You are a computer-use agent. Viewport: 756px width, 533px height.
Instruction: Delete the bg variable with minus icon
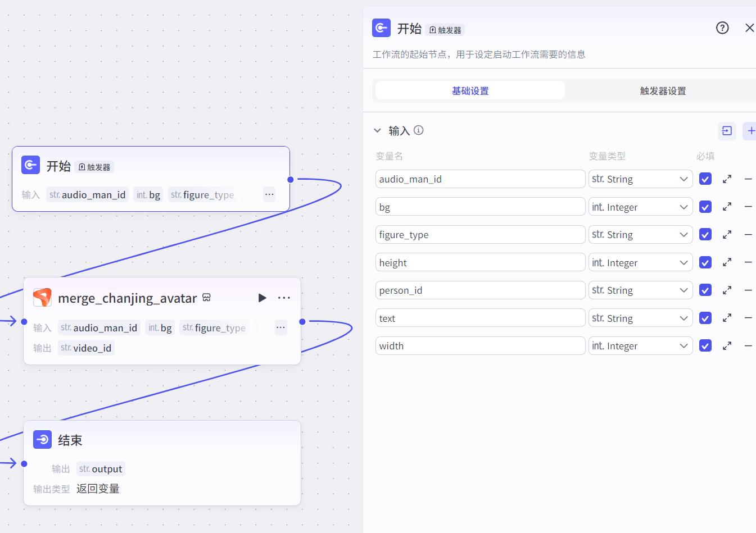click(748, 207)
